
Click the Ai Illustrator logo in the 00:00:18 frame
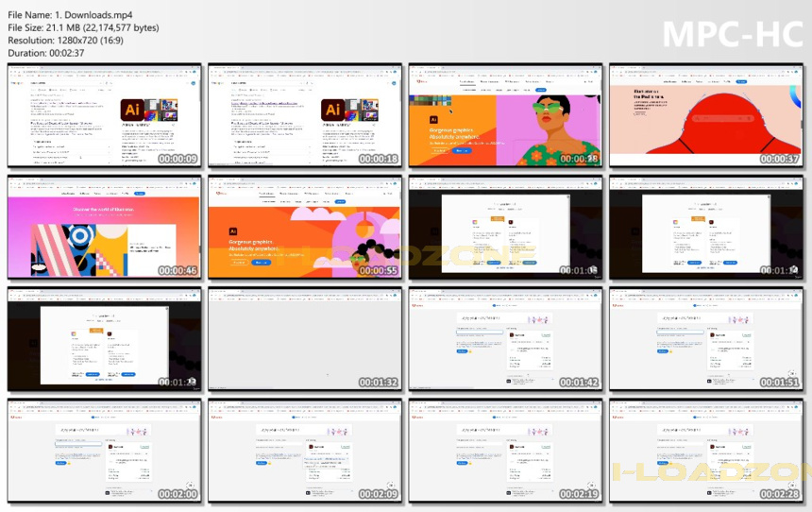332,110
